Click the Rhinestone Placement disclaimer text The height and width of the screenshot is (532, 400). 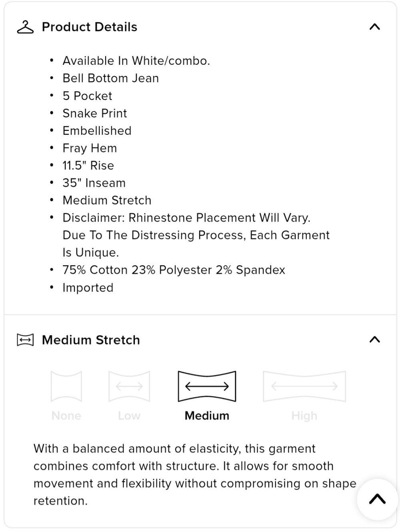(x=196, y=235)
